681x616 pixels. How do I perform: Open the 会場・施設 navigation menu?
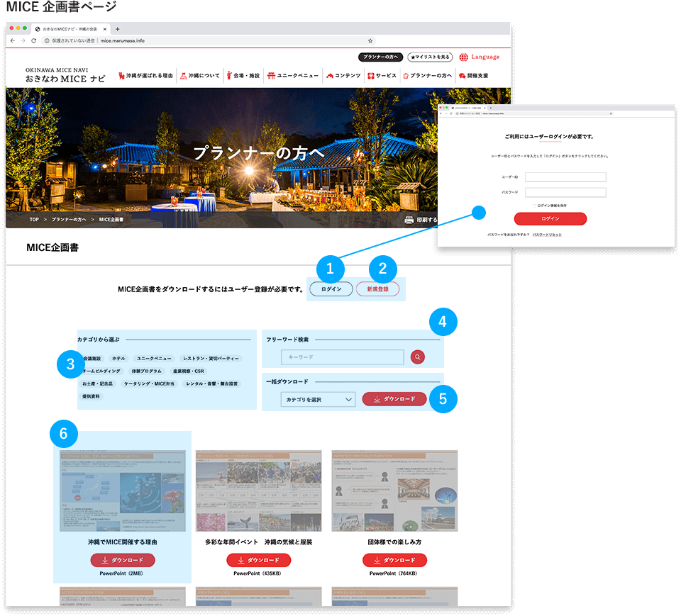pyautogui.click(x=243, y=75)
